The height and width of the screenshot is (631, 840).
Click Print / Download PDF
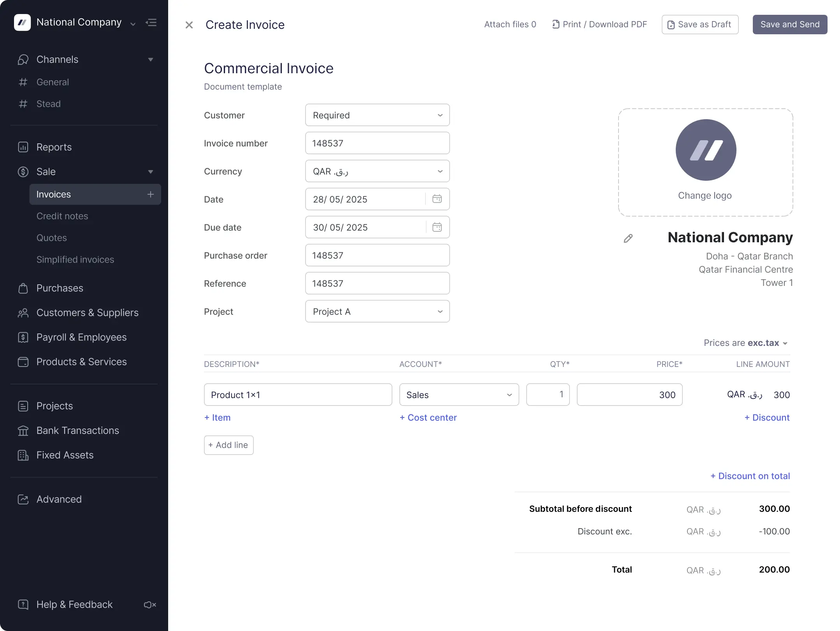point(599,25)
